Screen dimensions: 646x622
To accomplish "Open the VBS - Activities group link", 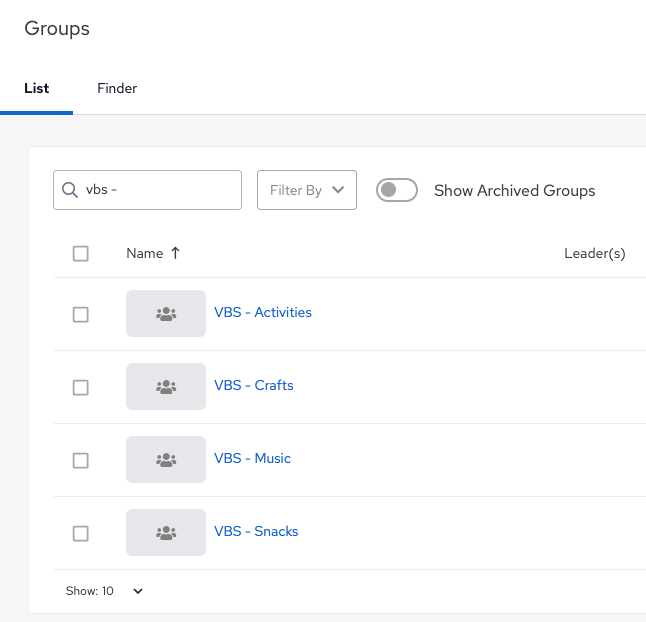I will point(263,312).
